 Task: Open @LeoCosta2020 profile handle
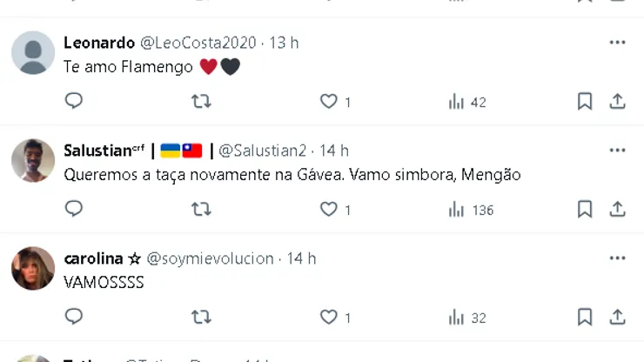pos(198,43)
